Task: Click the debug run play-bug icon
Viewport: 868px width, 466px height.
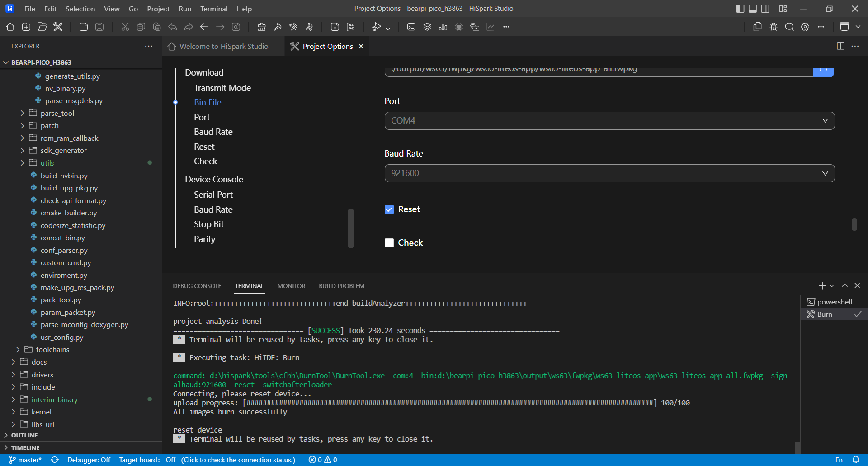Action: pos(376,27)
